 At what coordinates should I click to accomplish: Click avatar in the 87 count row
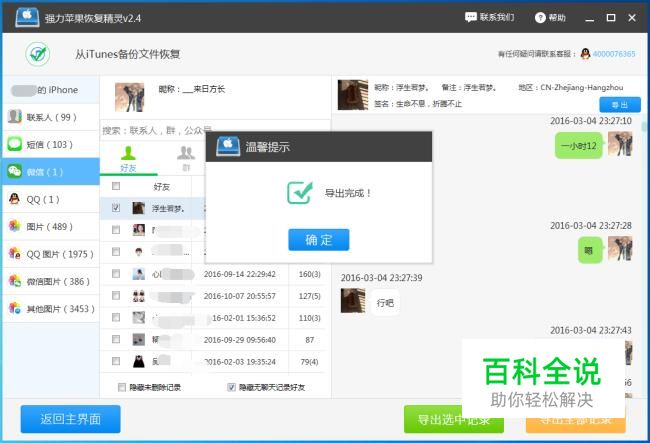tap(138, 340)
